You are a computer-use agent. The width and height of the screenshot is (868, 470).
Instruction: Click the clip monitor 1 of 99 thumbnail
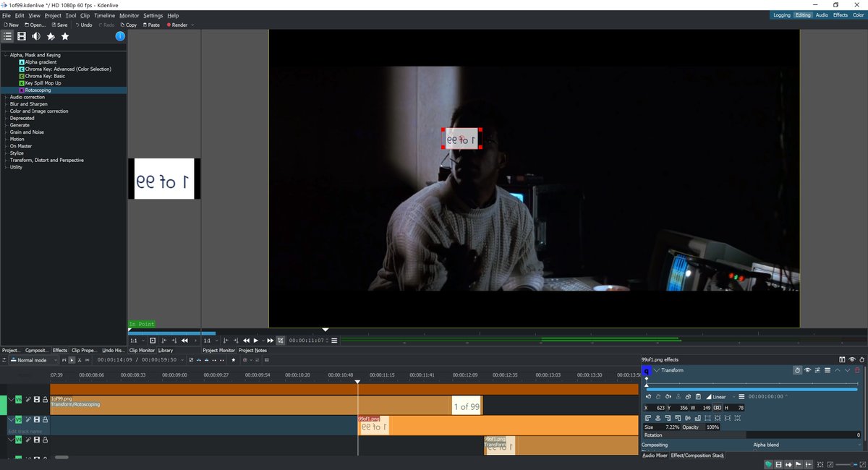(164, 179)
